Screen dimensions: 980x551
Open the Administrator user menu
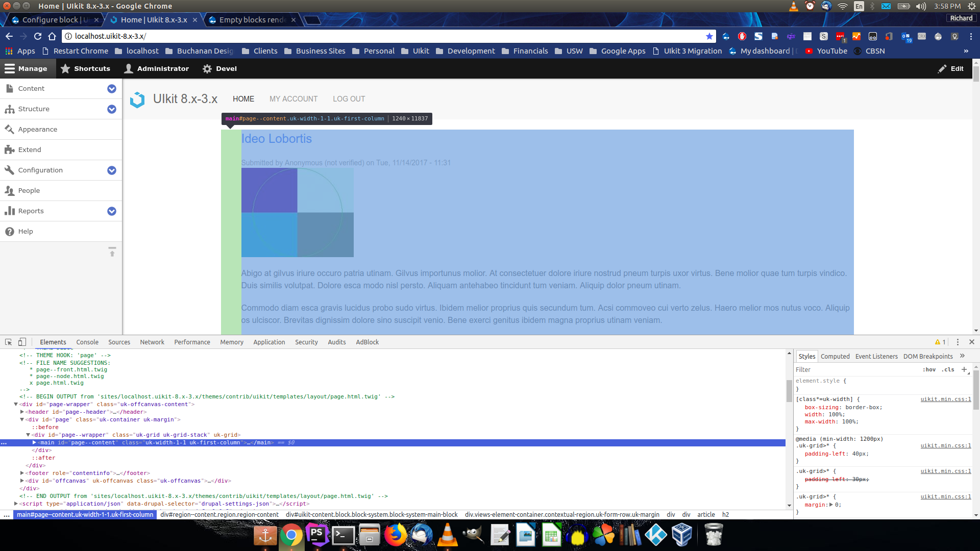pos(157,68)
